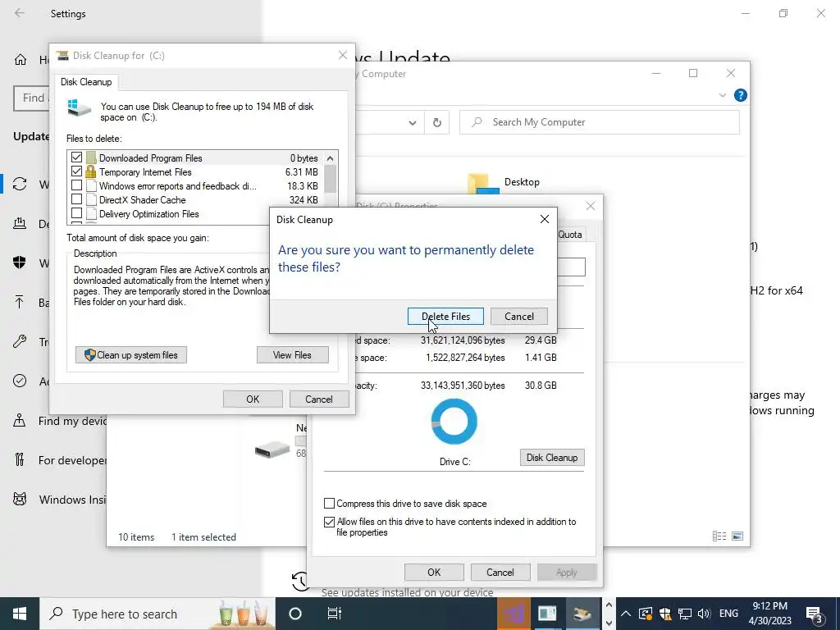
Task: Toggle Allow files to have contents indexed
Action: [x=330, y=522]
